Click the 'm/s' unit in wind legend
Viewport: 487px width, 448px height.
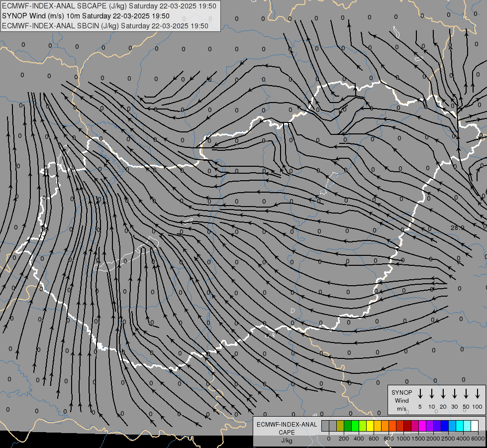coord(401,409)
